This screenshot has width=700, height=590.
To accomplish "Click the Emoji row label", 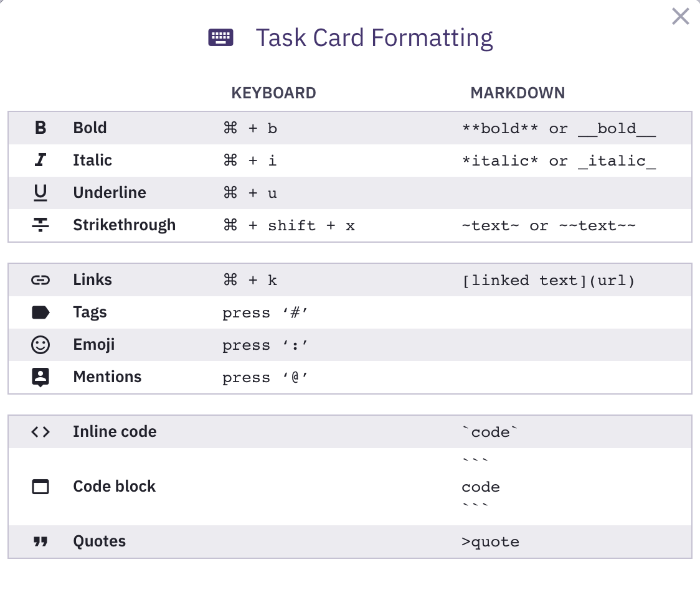I will pyautogui.click(x=94, y=345).
